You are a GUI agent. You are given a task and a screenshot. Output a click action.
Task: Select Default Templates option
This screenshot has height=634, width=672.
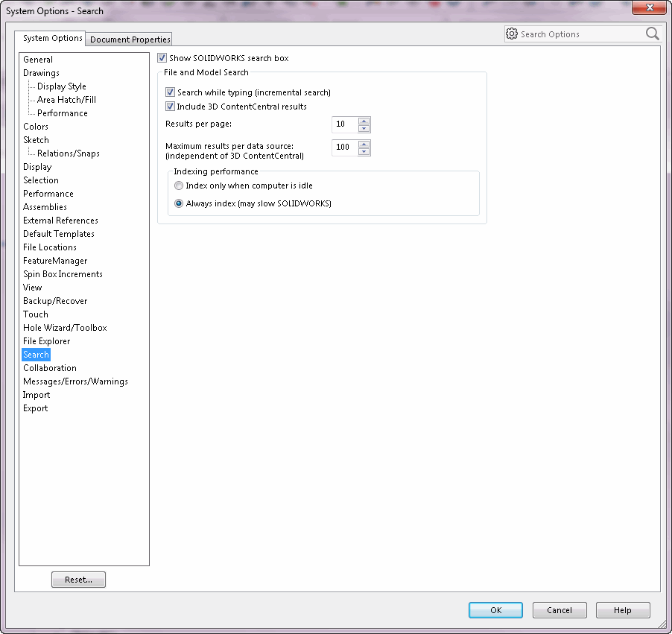pos(59,234)
